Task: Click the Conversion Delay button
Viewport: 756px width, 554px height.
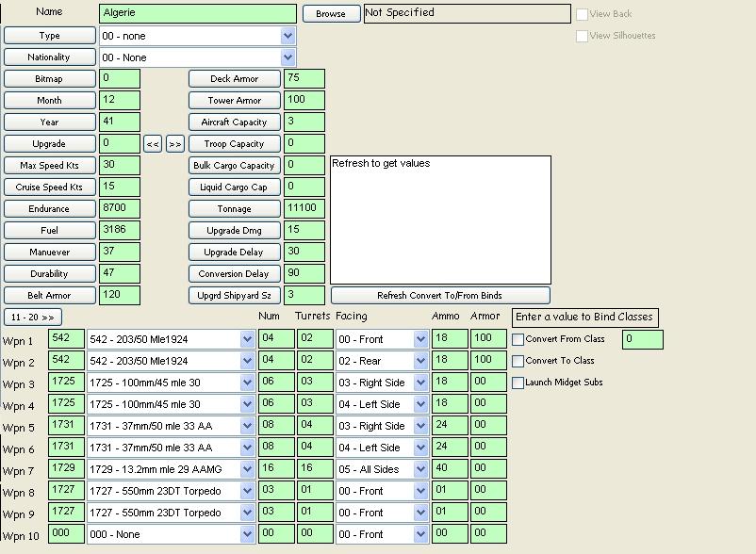Action: click(x=235, y=273)
